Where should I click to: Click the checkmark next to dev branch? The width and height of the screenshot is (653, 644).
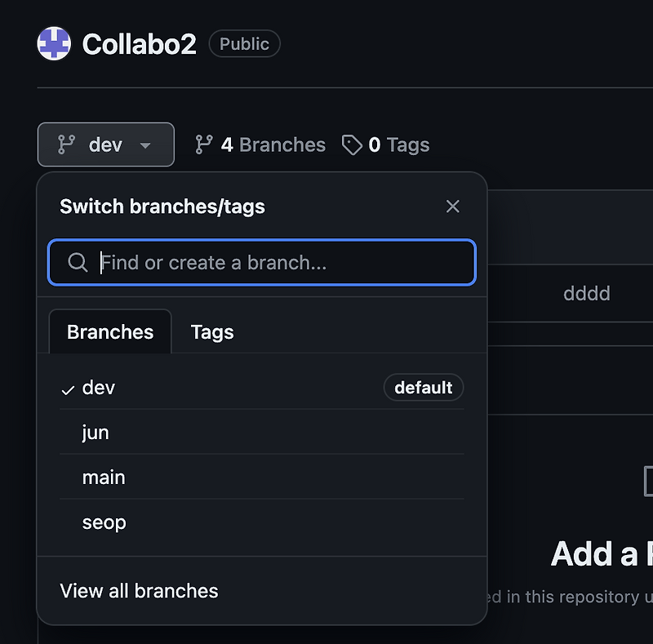(69, 389)
